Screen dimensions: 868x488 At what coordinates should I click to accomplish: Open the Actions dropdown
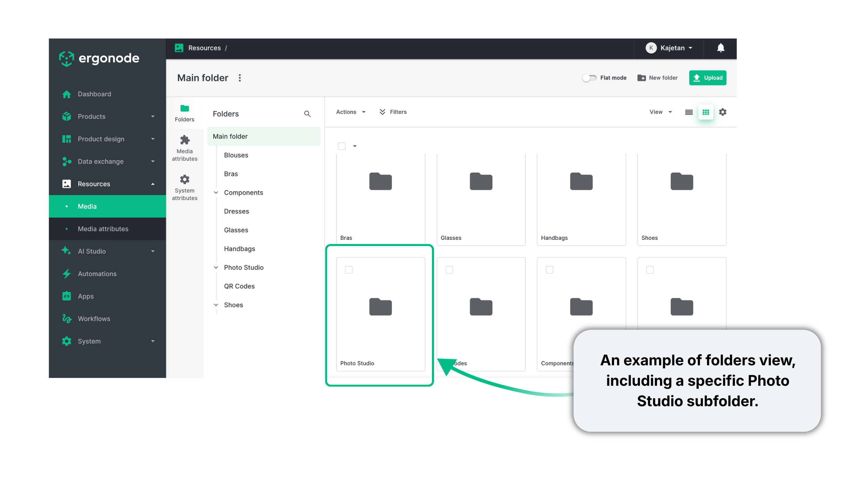(351, 112)
